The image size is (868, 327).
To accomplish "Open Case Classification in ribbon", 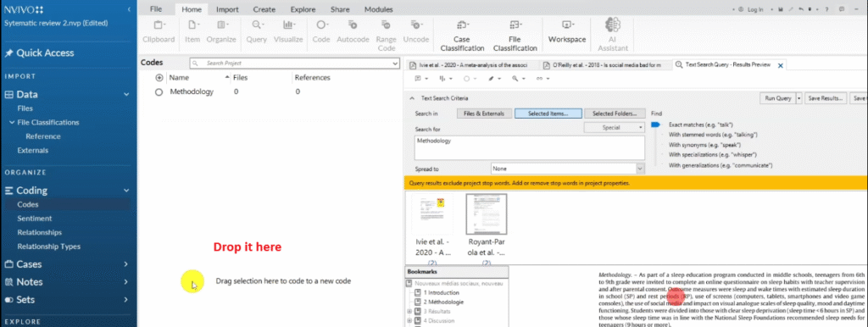I will click(x=462, y=36).
